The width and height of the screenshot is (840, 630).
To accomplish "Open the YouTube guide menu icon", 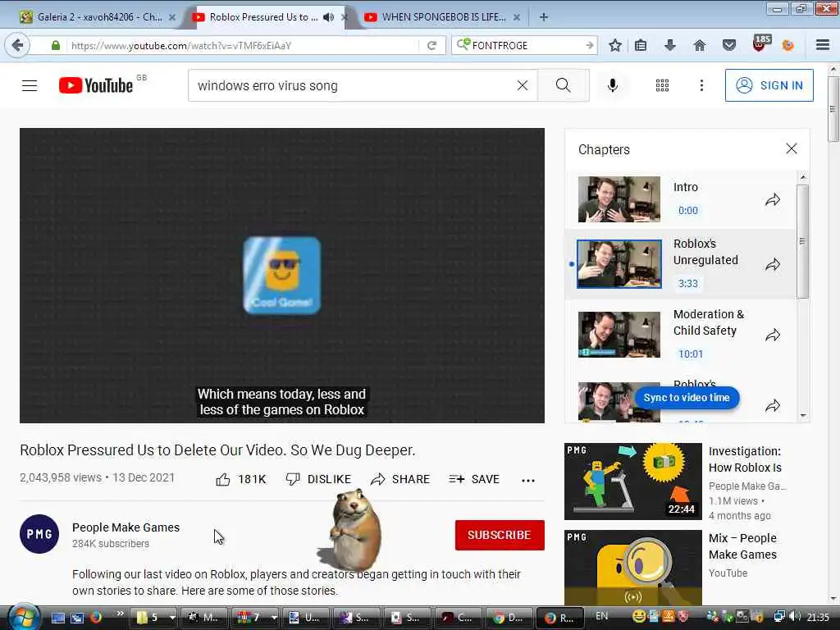I will [30, 85].
